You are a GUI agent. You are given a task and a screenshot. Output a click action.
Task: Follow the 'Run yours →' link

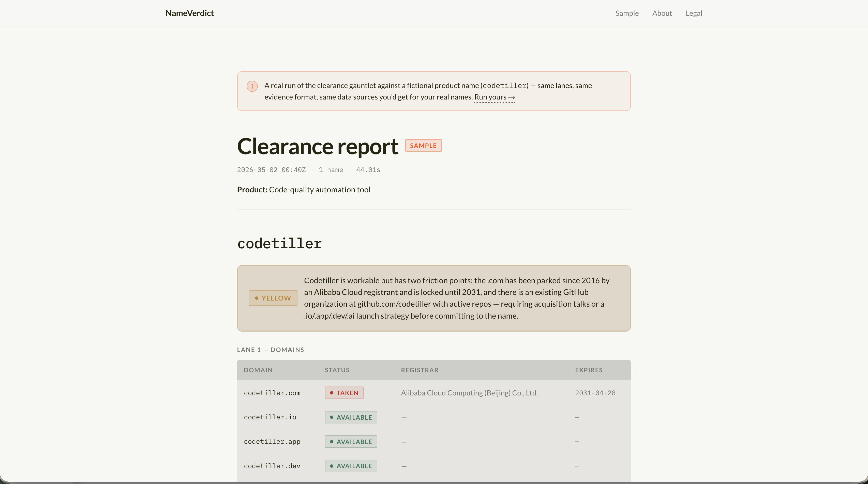[x=494, y=97]
